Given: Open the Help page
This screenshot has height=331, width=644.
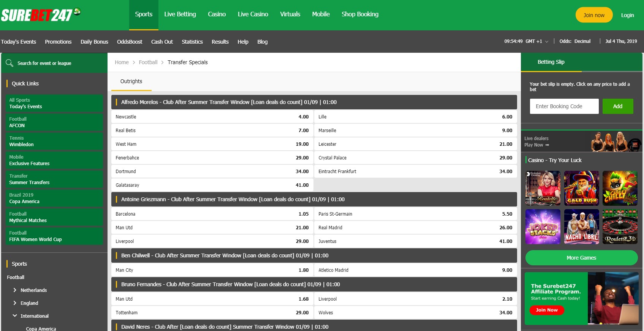Looking at the screenshot, I should point(243,42).
